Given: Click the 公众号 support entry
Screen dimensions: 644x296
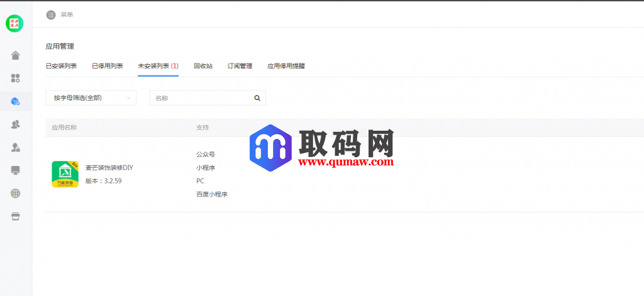Looking at the screenshot, I should pos(206,155).
